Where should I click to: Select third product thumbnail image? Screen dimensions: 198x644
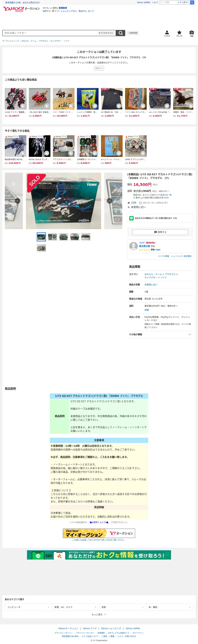63,237
